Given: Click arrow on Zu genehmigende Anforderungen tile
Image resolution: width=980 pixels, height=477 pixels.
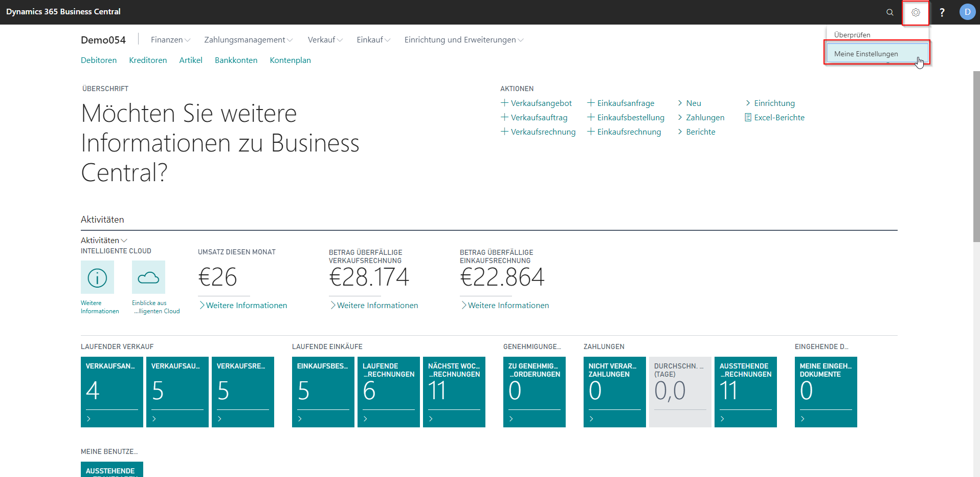Looking at the screenshot, I should tap(511, 419).
